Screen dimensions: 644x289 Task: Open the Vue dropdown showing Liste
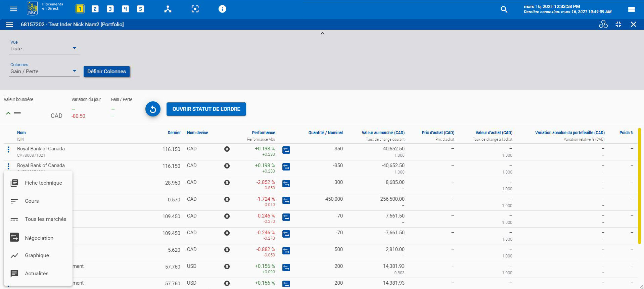click(45, 49)
